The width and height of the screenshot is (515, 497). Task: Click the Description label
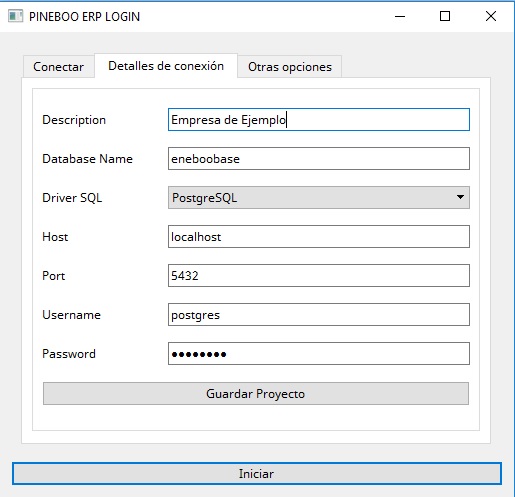click(74, 120)
